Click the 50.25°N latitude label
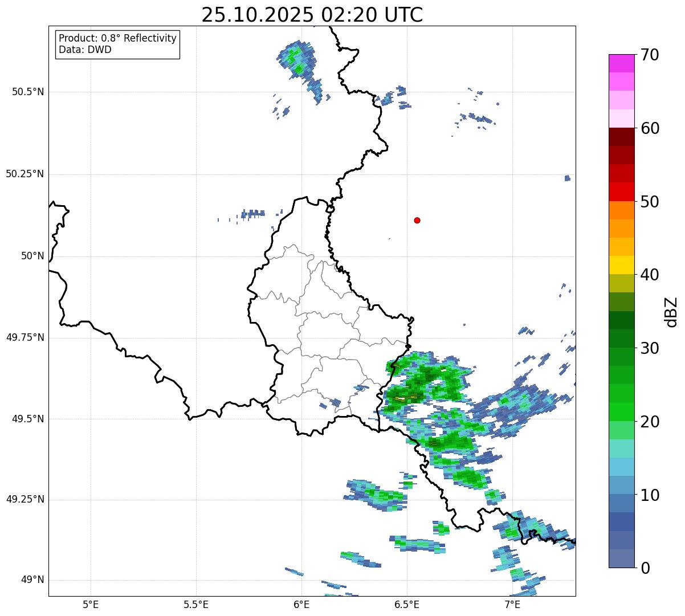 pos(25,174)
